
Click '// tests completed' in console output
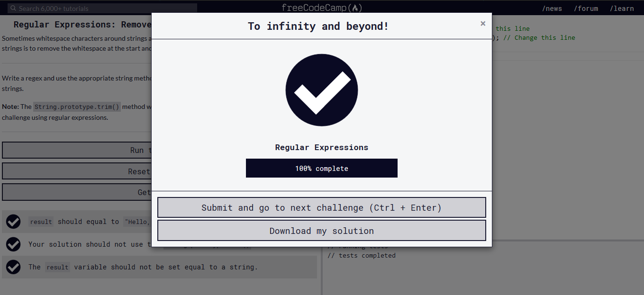coord(361,255)
